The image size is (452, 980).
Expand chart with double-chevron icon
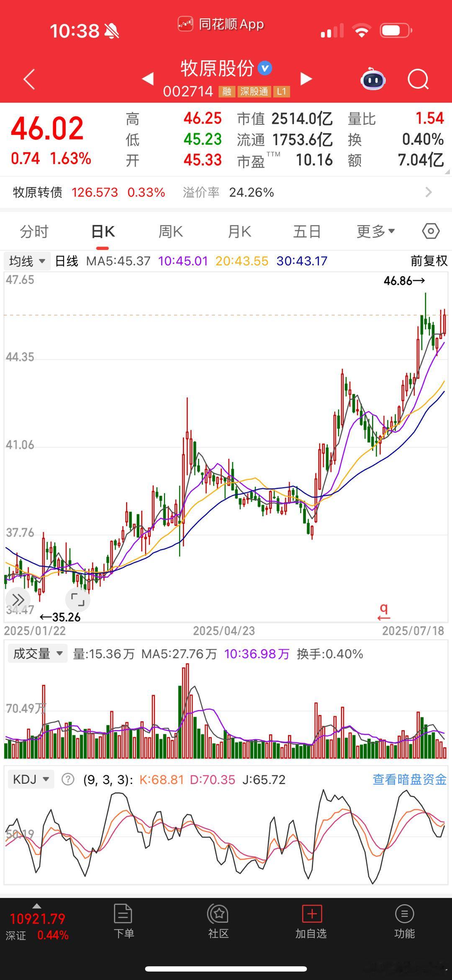tap(18, 599)
